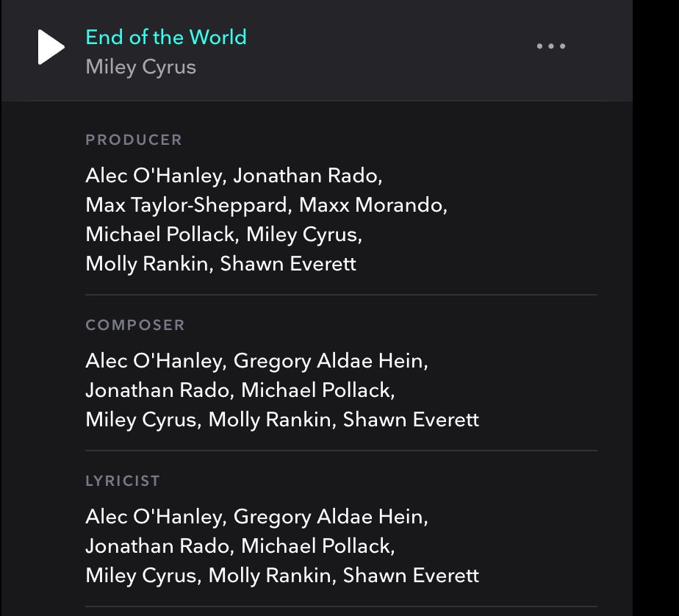679x616 pixels.
Task: Open Molly Rankin in the Producer section
Action: pyautogui.click(x=147, y=264)
